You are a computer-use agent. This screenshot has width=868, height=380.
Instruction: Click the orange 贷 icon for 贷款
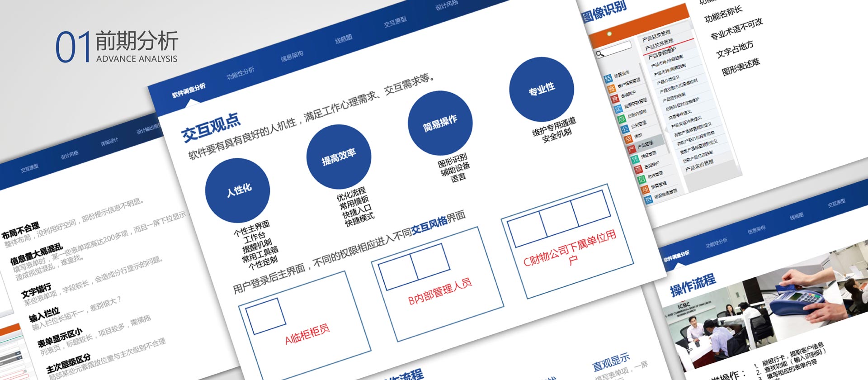[628, 139]
